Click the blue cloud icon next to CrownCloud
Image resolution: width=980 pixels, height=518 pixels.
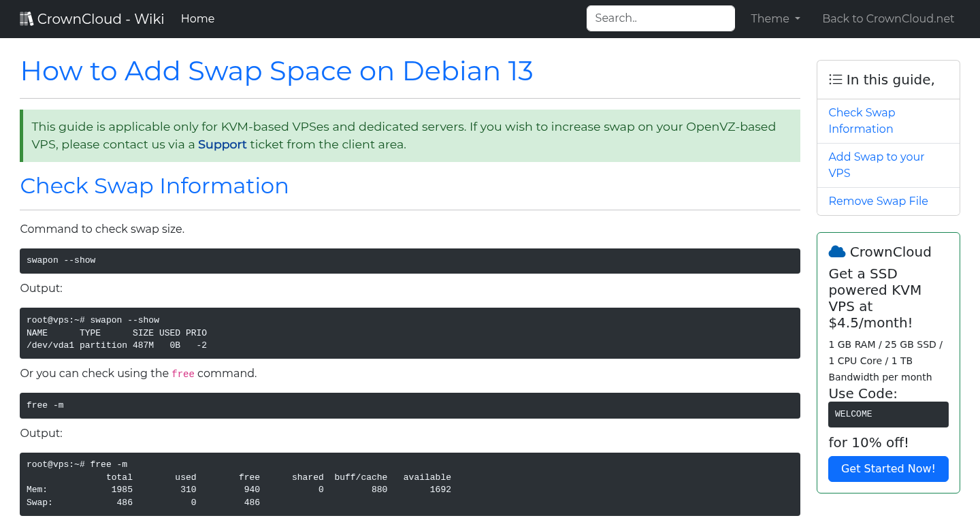coord(836,251)
